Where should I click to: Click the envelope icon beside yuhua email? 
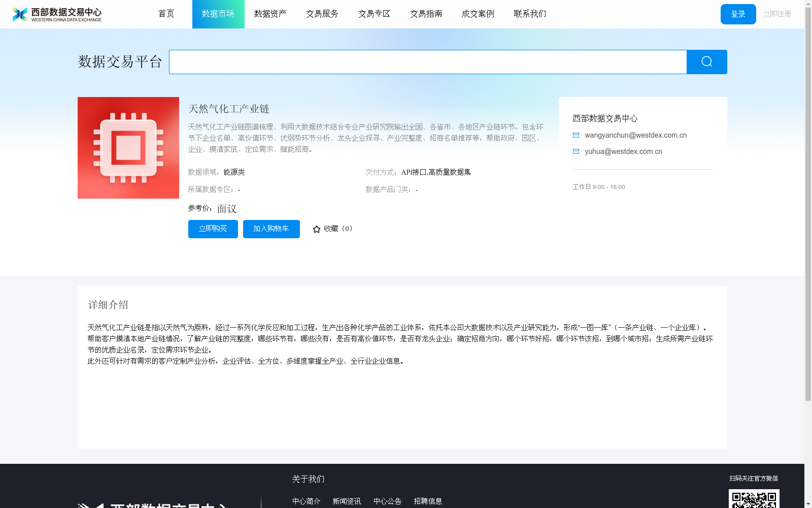(x=576, y=151)
